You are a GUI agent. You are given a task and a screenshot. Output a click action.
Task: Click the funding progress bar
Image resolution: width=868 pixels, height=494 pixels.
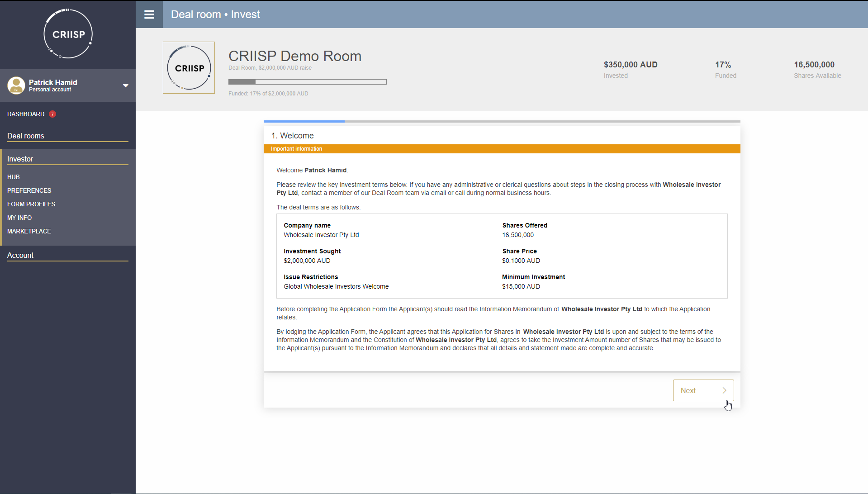(308, 82)
